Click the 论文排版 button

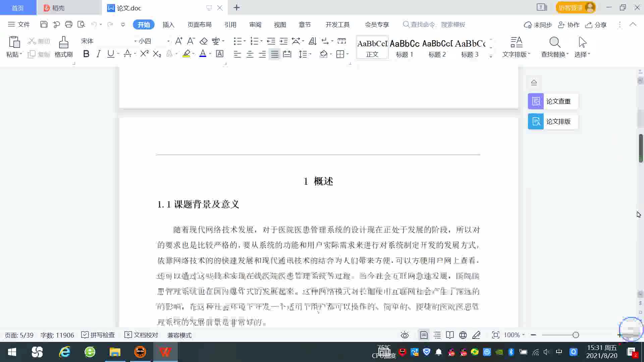[x=553, y=121]
